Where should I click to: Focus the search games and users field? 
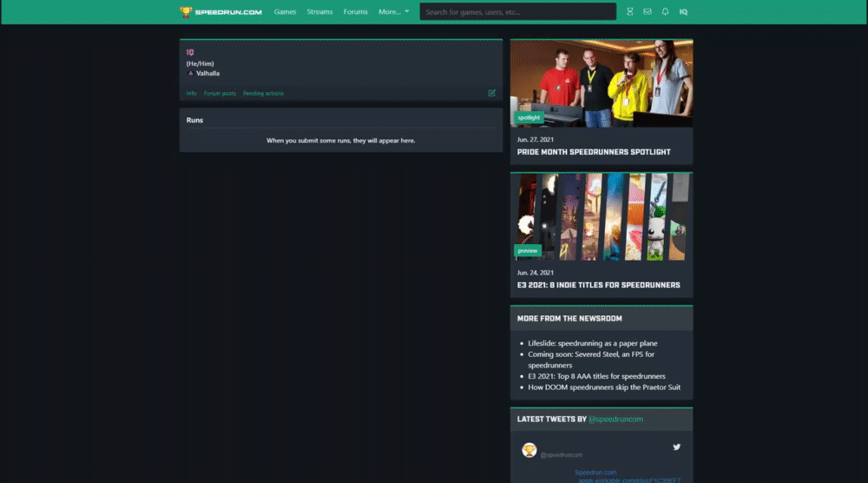click(517, 11)
